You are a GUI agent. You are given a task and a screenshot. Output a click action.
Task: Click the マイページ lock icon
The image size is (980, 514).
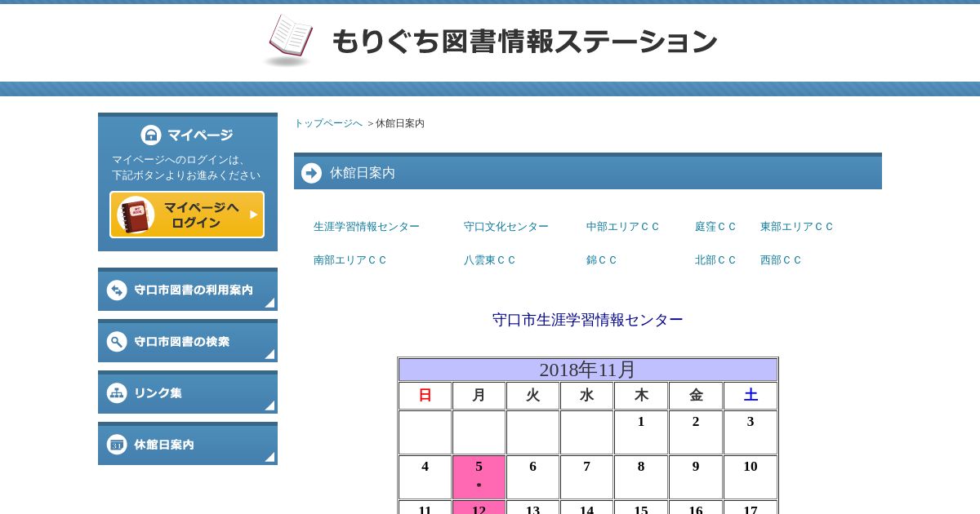(x=151, y=135)
